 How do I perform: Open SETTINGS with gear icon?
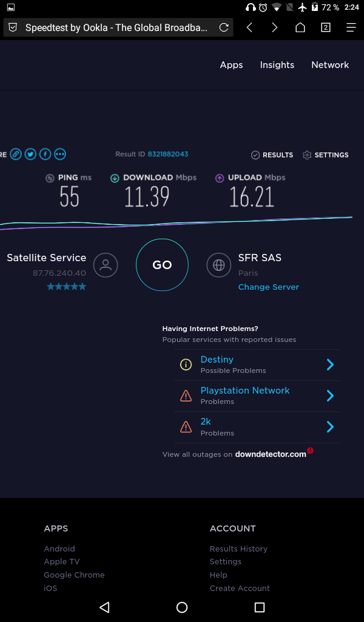click(x=326, y=155)
